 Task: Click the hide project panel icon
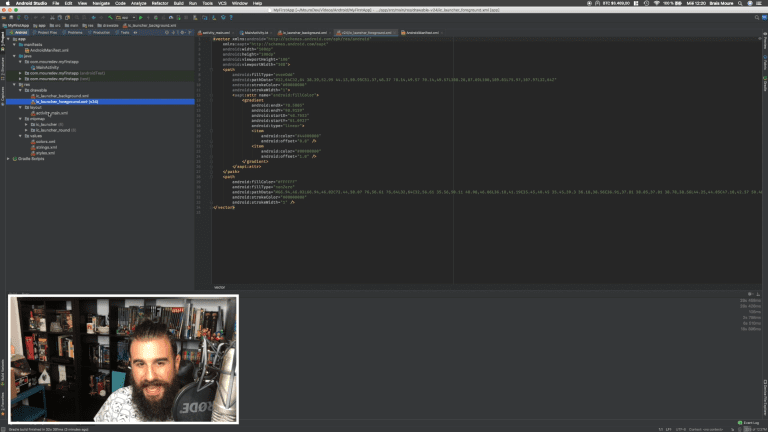[x=190, y=32]
